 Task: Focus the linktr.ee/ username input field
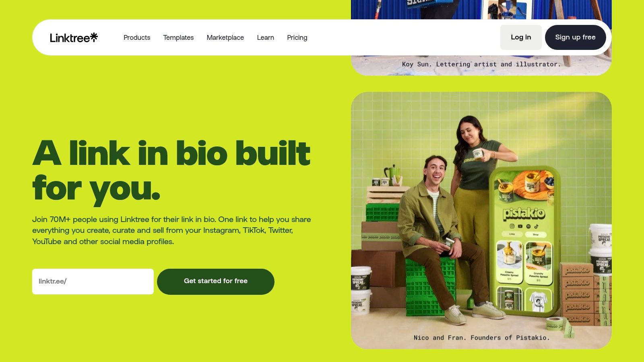tap(93, 282)
